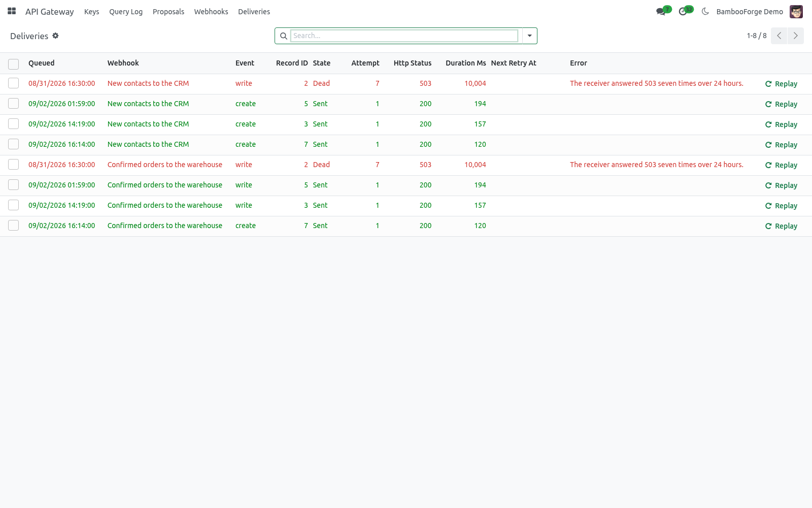Open the conversations chat bubble icon
The width and height of the screenshot is (812, 508).
tap(660, 12)
